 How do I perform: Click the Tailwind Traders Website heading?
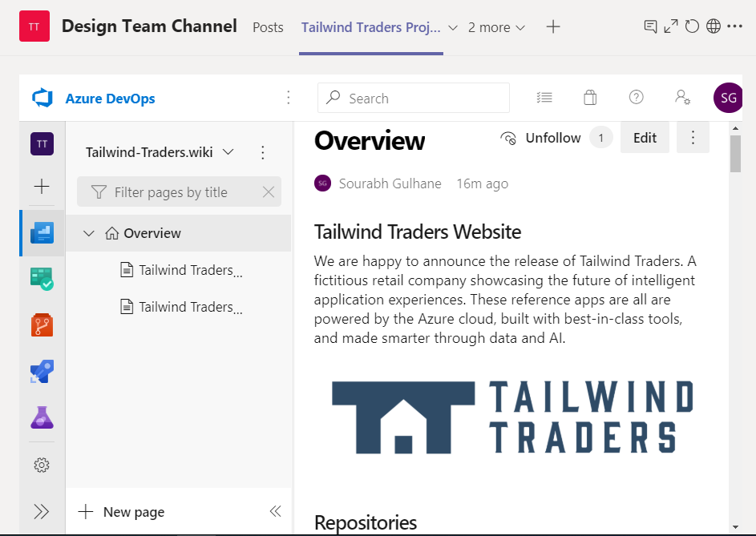[418, 232]
